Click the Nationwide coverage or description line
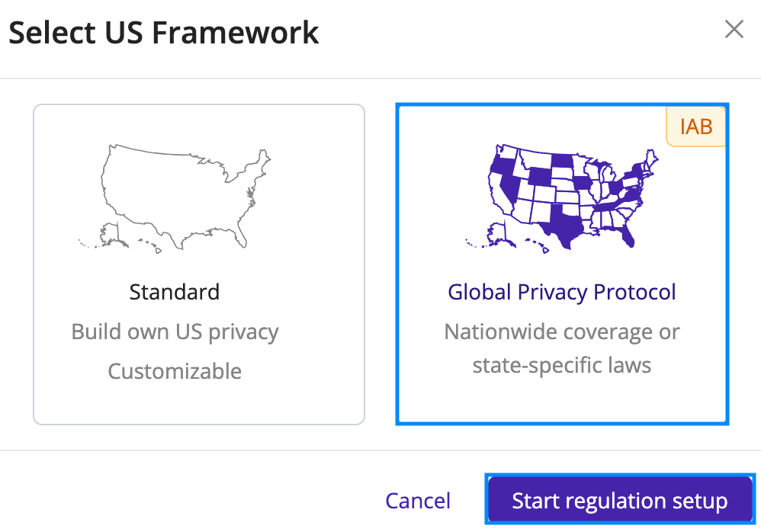This screenshot has height=532, width=761. (x=561, y=332)
